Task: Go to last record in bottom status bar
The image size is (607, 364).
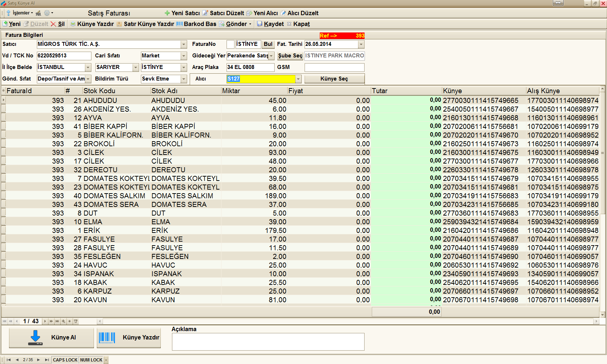Action: click(47, 360)
